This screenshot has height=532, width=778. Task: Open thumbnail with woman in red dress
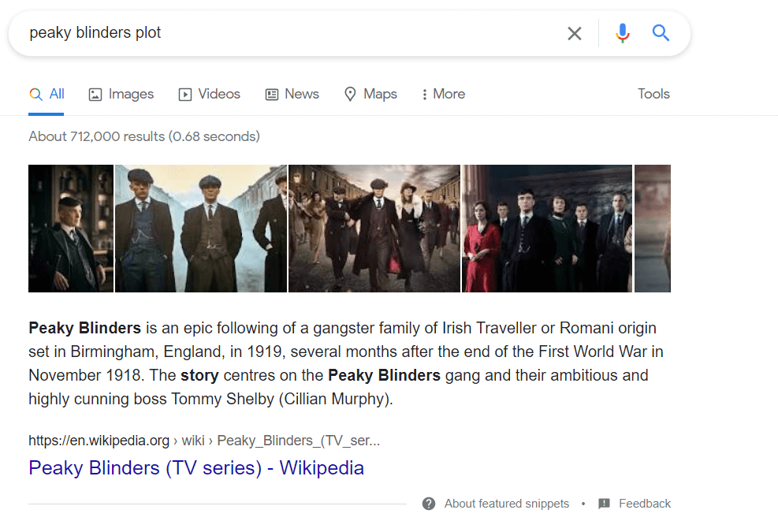547,229
